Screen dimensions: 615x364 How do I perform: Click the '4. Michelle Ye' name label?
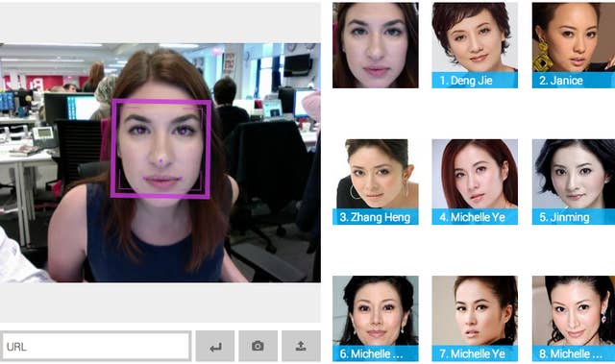(472, 217)
